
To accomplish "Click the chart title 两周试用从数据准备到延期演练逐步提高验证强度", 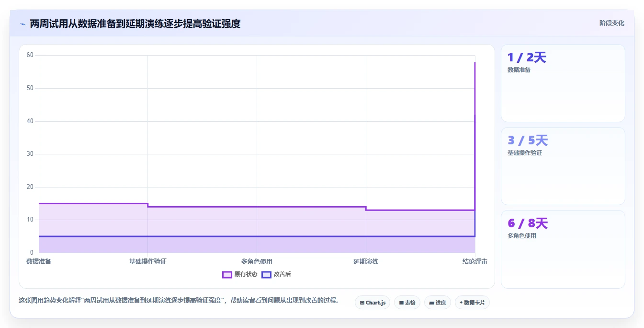I will [x=135, y=23].
